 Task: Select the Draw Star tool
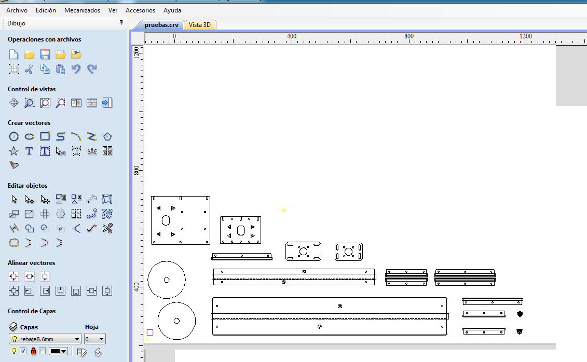13,151
